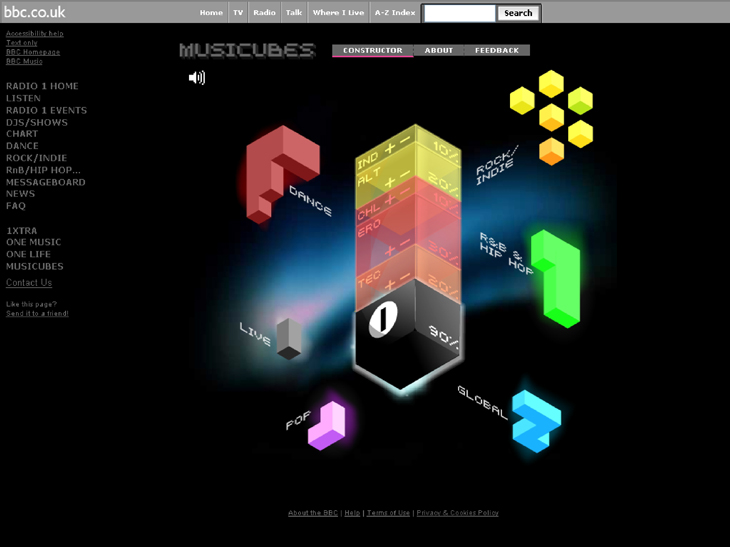Switch to Text only version
The height and width of the screenshot is (547, 730).
click(21, 43)
